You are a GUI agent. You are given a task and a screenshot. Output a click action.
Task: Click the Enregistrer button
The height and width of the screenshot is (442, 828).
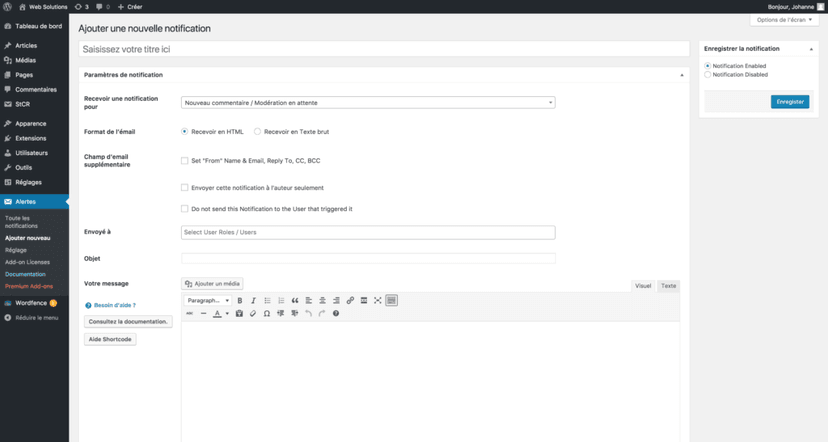point(790,102)
